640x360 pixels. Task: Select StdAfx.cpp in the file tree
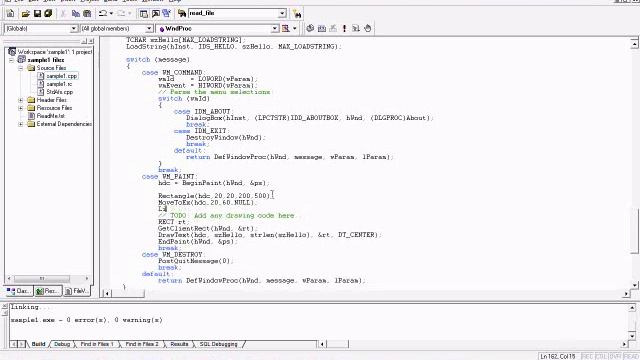60,92
